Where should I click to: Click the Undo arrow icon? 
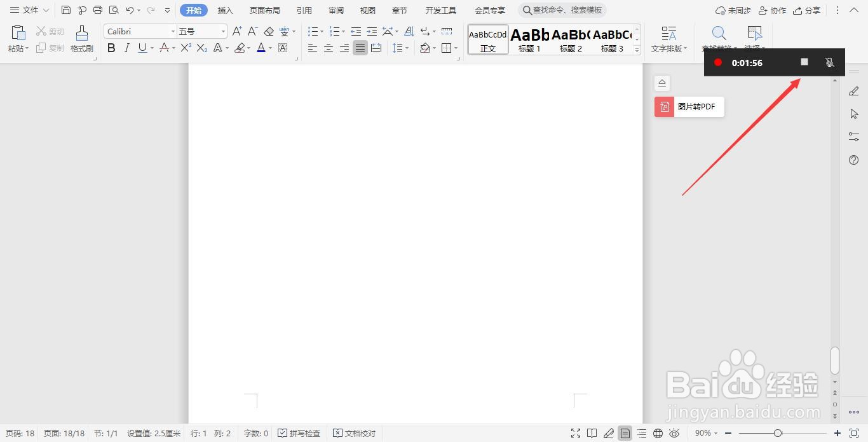(130, 10)
